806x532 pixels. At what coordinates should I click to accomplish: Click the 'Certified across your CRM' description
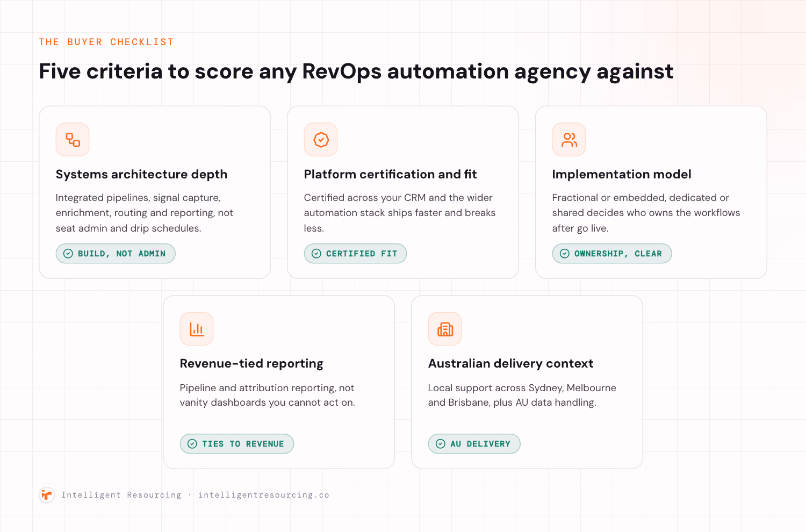click(400, 213)
